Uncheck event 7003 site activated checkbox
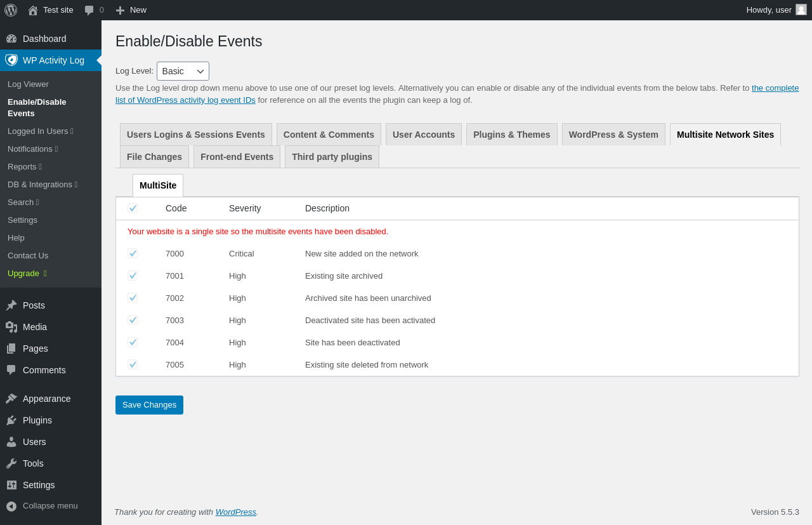Screen dimensions: 812x525 (133, 320)
